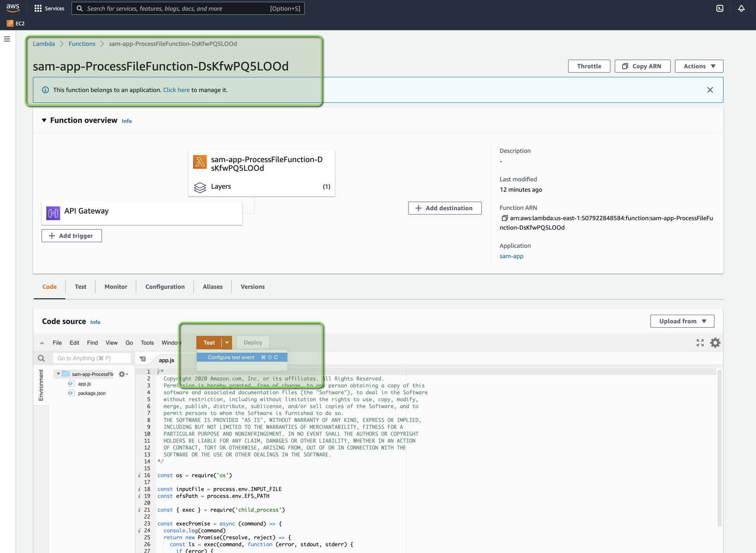Switch to the Configuration tab

[165, 287]
